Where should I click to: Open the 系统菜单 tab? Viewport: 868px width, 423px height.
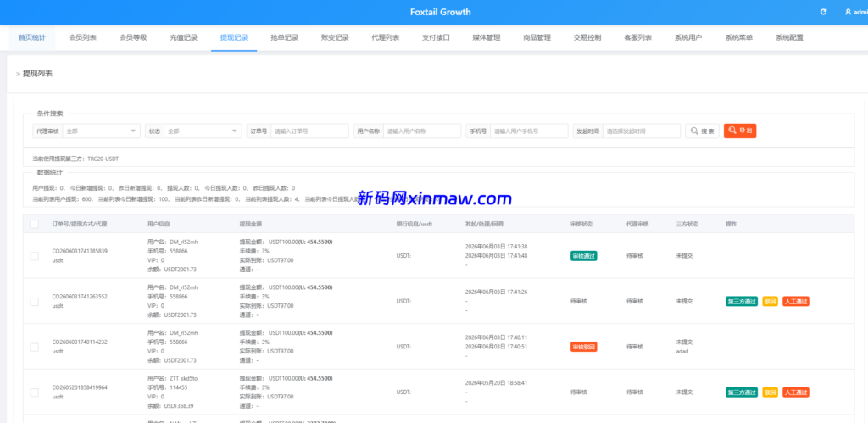738,38
